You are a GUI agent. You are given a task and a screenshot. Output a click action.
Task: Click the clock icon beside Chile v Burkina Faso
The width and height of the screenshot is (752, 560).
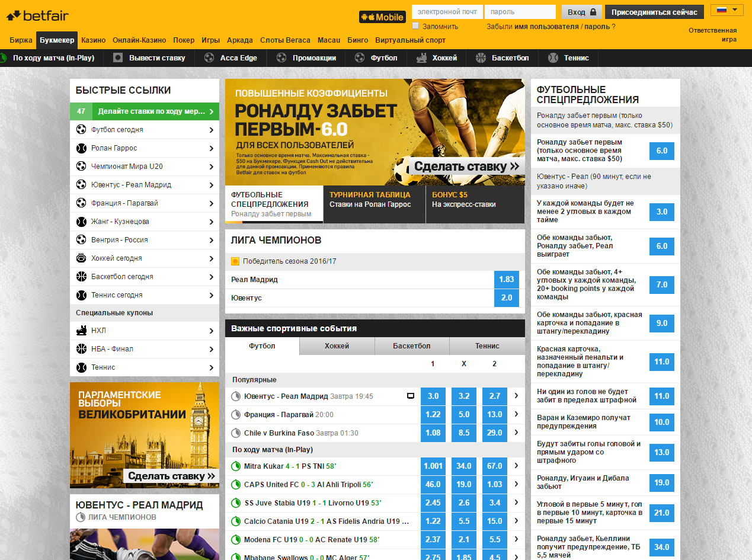click(236, 433)
